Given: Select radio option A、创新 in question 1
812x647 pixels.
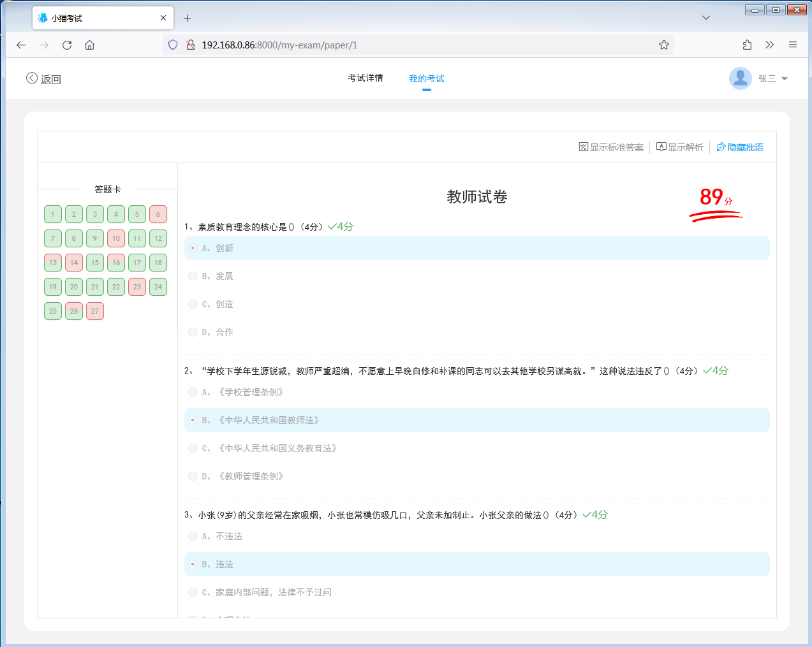Looking at the screenshot, I should (192, 248).
